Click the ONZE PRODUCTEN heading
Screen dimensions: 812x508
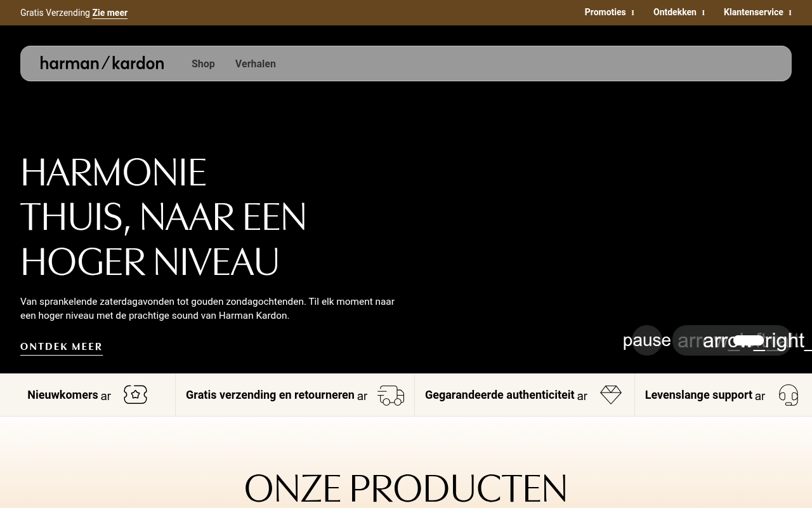(x=406, y=488)
